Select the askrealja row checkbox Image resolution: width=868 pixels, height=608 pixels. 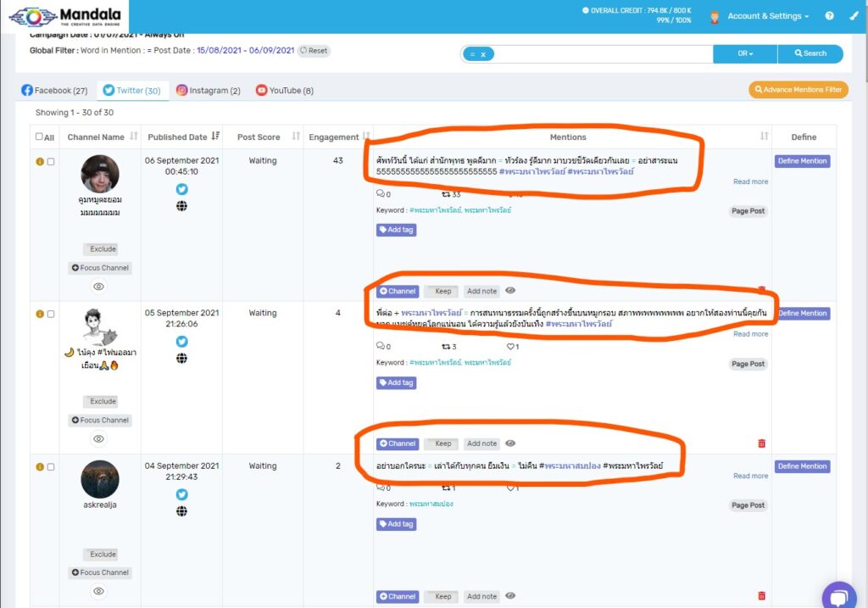pyautogui.click(x=51, y=466)
